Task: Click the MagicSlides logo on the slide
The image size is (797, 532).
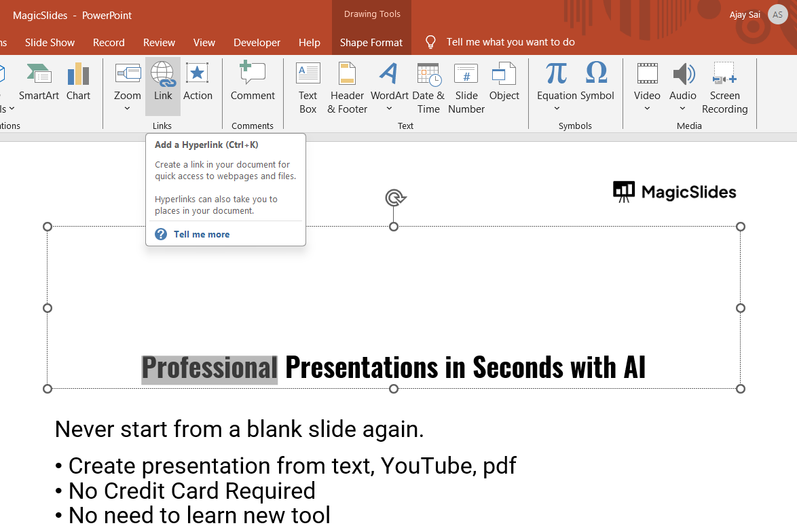Action: click(675, 192)
